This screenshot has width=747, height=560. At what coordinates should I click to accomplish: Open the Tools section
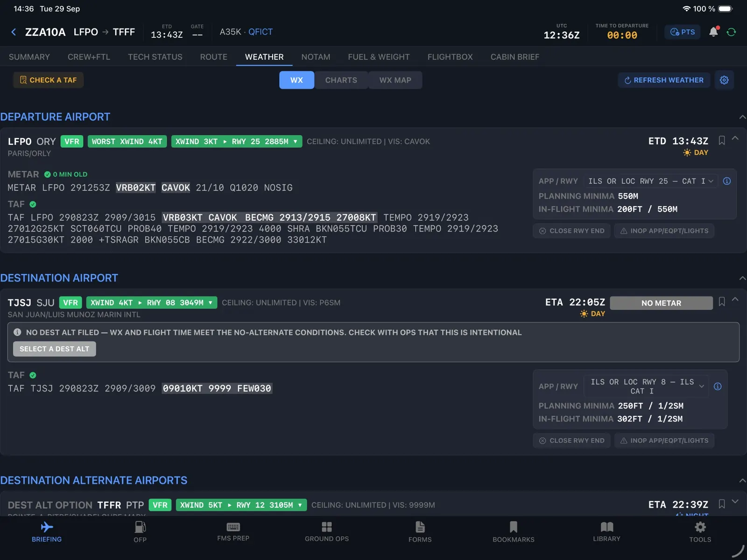tap(700, 532)
